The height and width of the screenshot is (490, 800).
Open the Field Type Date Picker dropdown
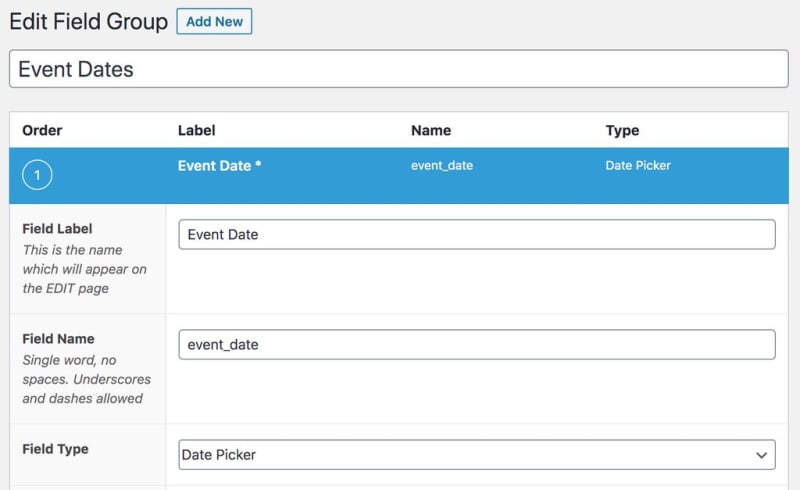(x=477, y=455)
